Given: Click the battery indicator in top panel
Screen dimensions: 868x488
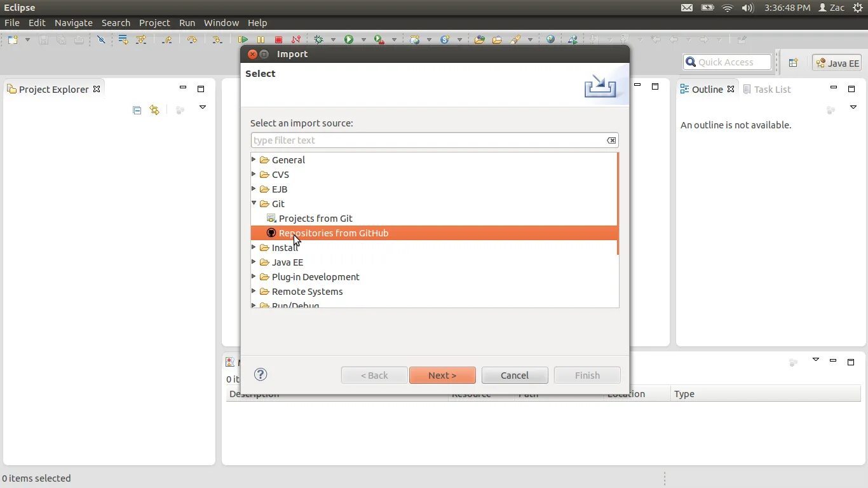Looking at the screenshot, I should [x=707, y=8].
